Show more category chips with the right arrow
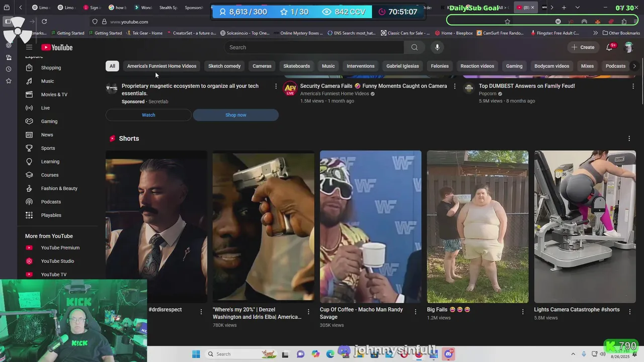The width and height of the screenshot is (644, 362). click(x=634, y=66)
